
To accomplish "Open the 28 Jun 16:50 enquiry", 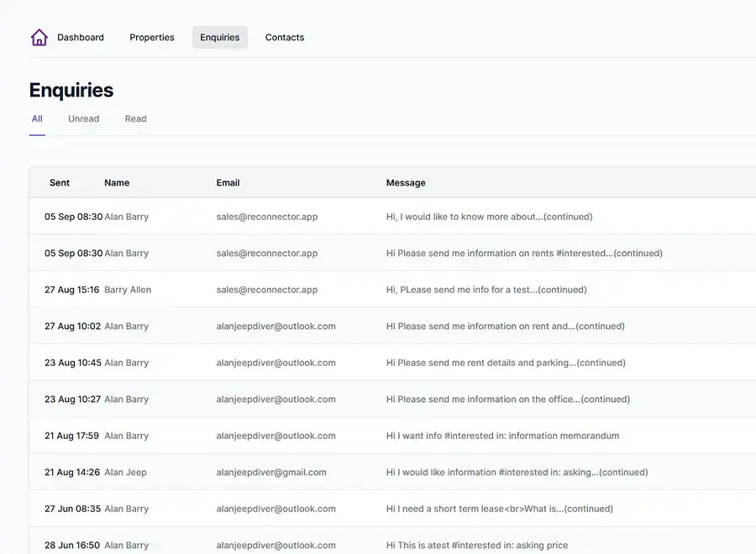I will (72, 546).
